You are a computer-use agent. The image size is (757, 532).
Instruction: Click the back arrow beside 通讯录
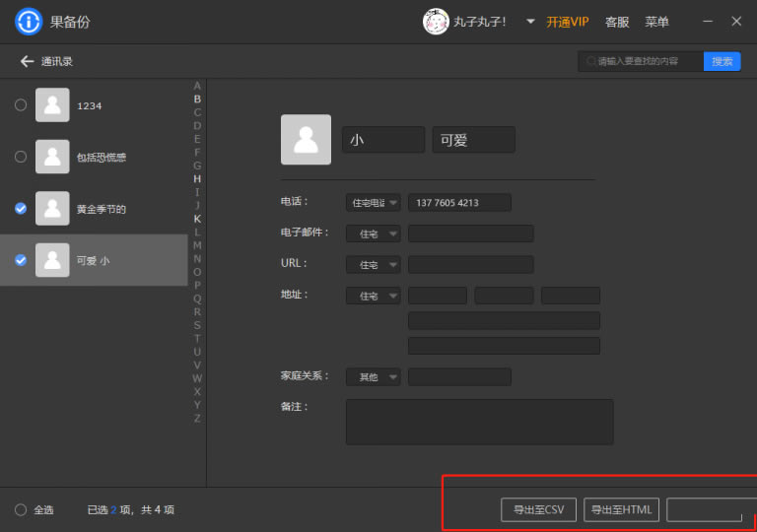coord(27,61)
